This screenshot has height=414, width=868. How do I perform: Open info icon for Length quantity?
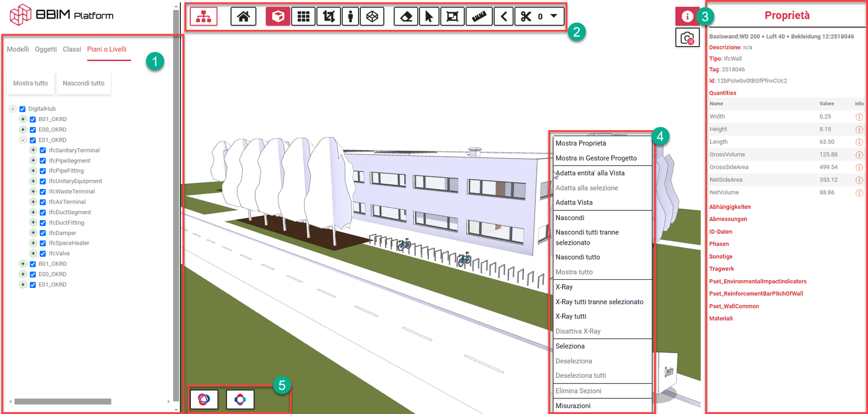[859, 142]
